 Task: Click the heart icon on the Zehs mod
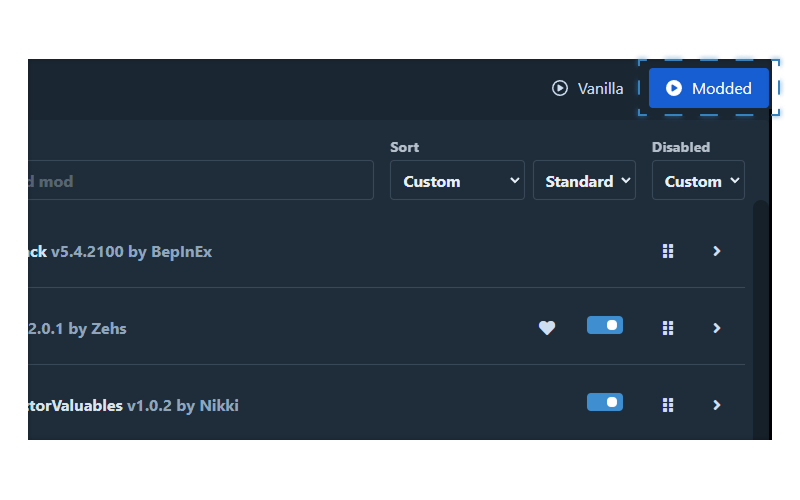coord(547,328)
